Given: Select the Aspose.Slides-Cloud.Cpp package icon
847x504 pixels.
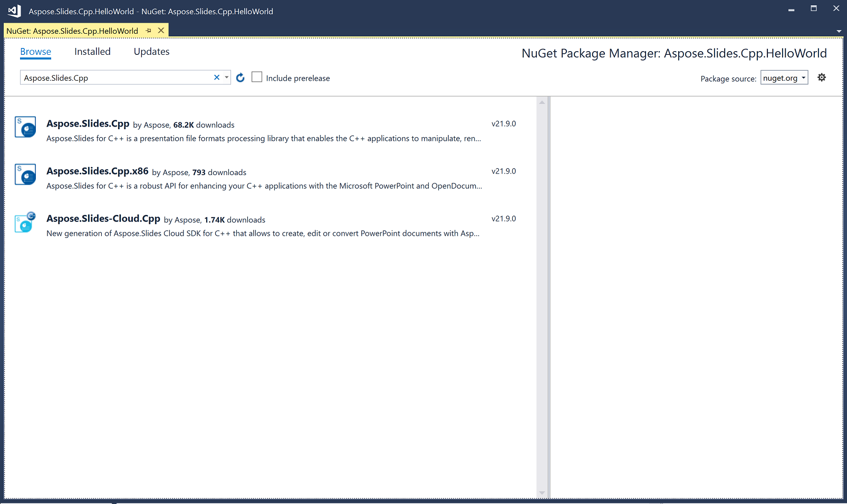Looking at the screenshot, I should (25, 222).
